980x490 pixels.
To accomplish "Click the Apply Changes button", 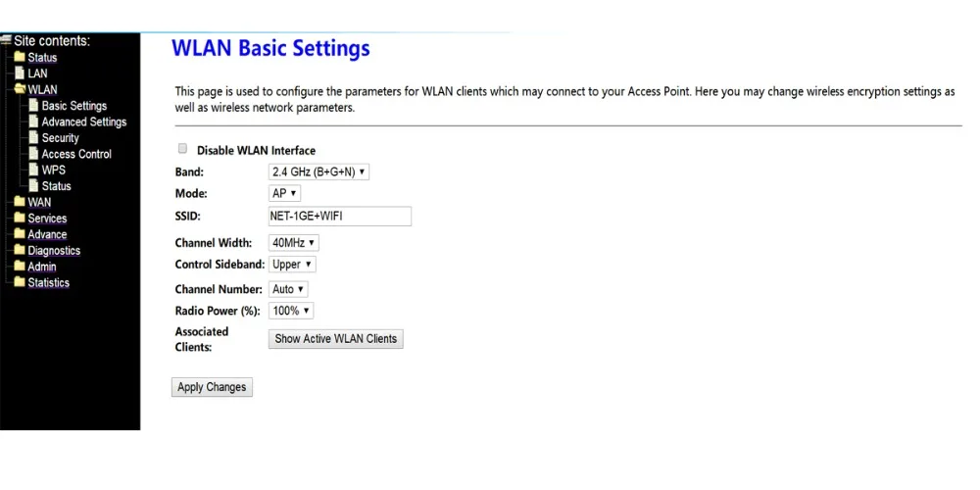I will coord(212,387).
